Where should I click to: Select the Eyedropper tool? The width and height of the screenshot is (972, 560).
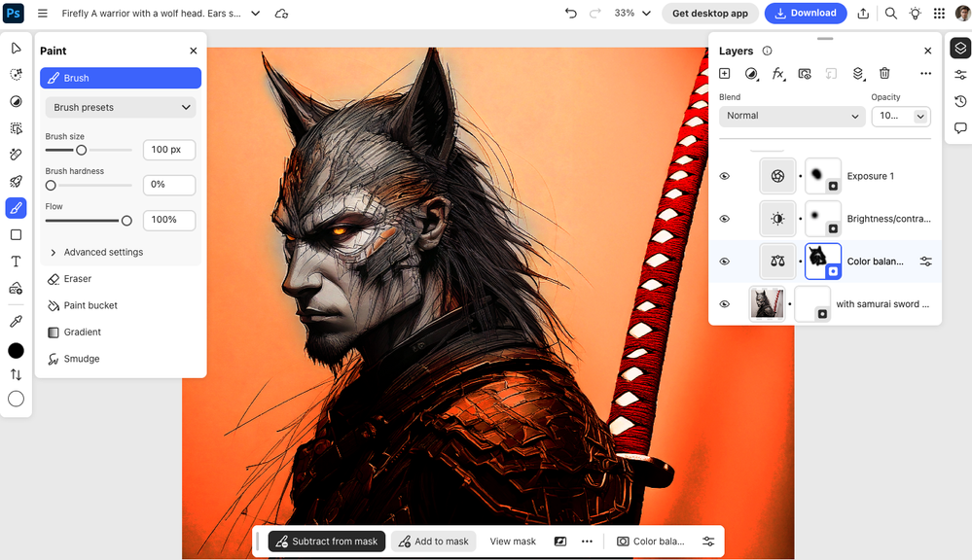(17, 321)
